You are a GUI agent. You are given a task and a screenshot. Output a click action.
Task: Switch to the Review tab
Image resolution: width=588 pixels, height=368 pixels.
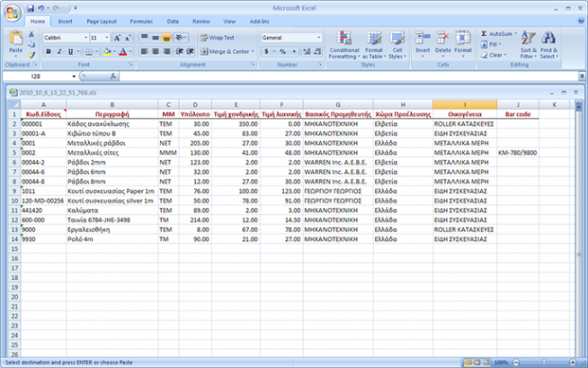[x=201, y=22]
